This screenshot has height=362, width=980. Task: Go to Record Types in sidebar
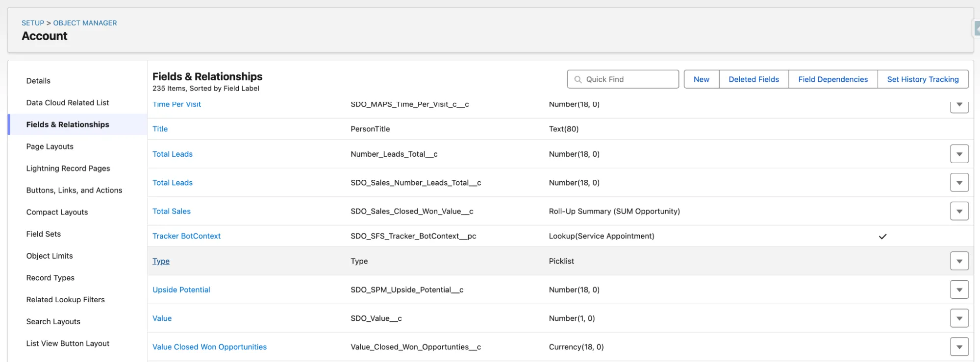coord(50,278)
